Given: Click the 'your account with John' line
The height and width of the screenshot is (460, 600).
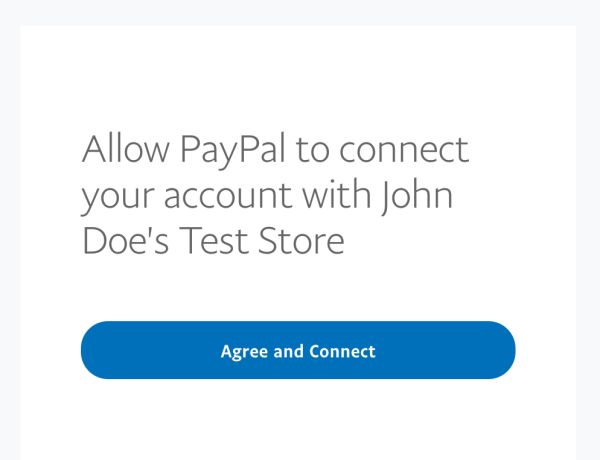Looking at the screenshot, I should click(267, 195).
